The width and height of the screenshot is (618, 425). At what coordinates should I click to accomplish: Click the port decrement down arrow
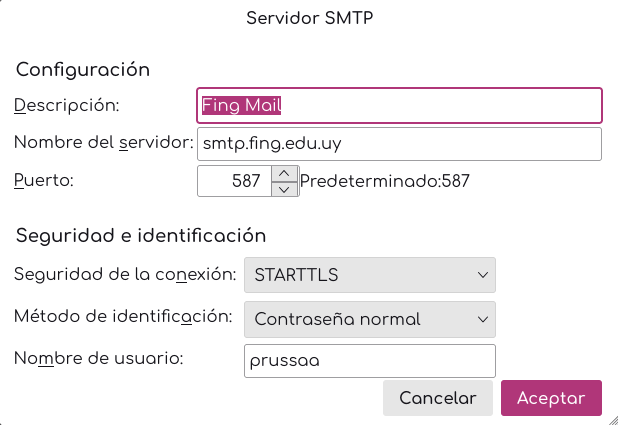(285, 188)
